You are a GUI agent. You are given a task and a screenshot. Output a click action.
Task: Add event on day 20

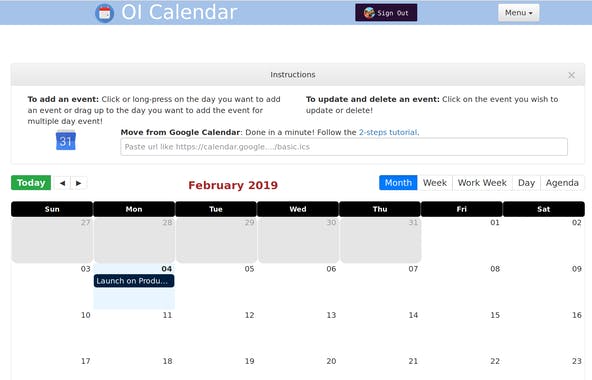click(x=298, y=368)
